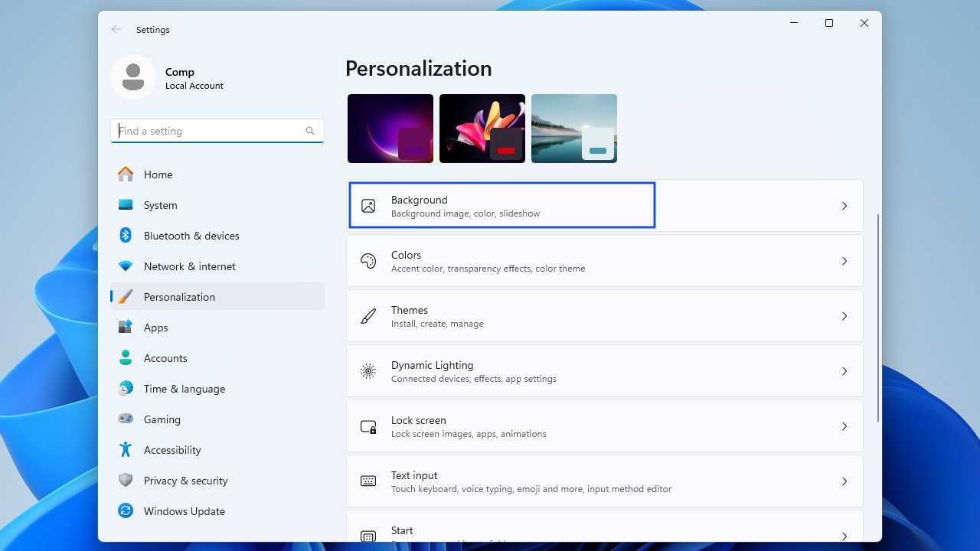This screenshot has height=551, width=980.
Task: Open Dynamic Lighting connected devices
Action: coord(605,371)
